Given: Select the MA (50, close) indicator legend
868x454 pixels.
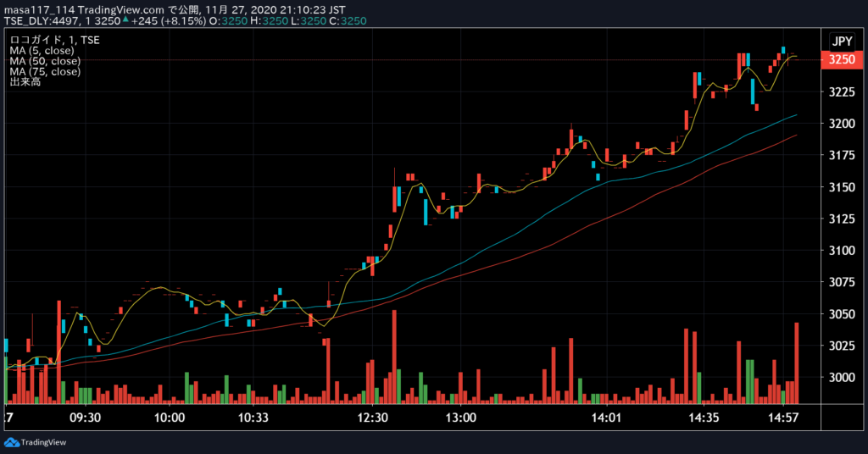Looking at the screenshot, I should tap(45, 61).
